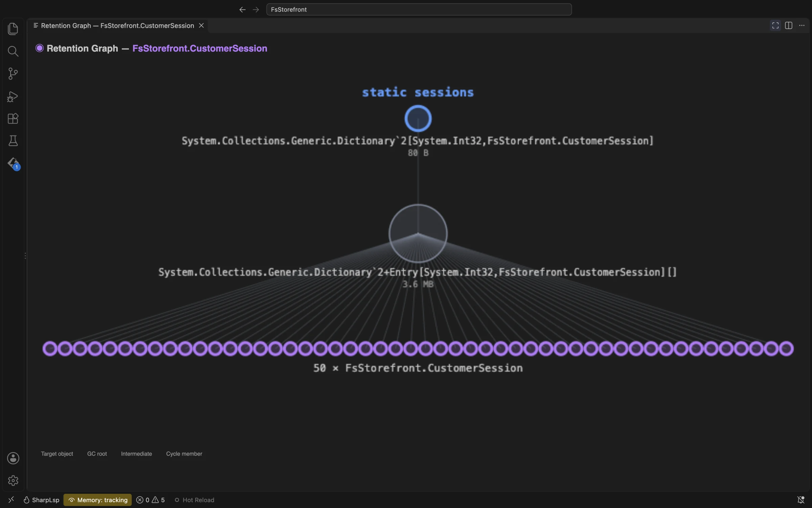Click the '80 B' size label
The image size is (812, 508).
click(x=418, y=153)
